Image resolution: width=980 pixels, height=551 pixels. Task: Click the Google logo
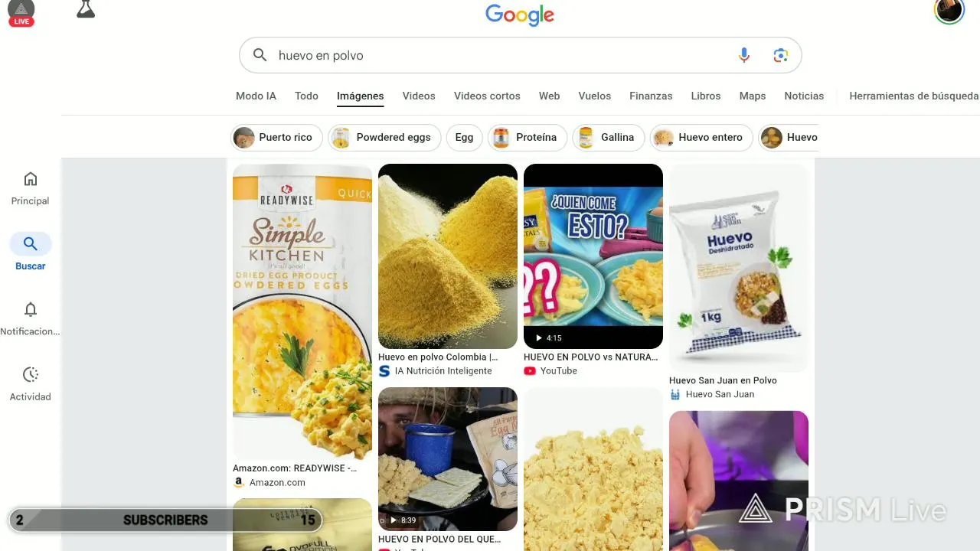click(x=520, y=15)
